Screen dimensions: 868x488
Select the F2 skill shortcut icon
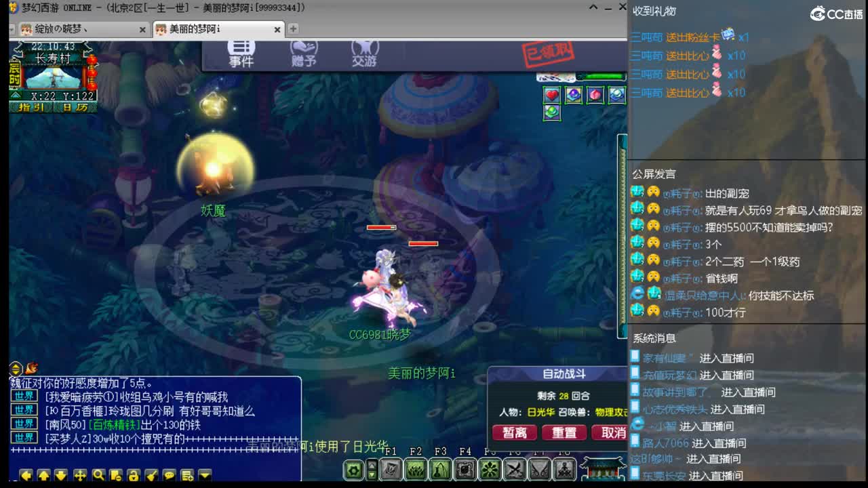coord(416,469)
